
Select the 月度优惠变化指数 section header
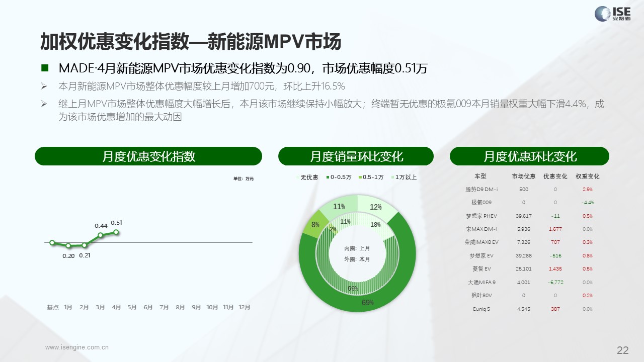[x=148, y=156]
